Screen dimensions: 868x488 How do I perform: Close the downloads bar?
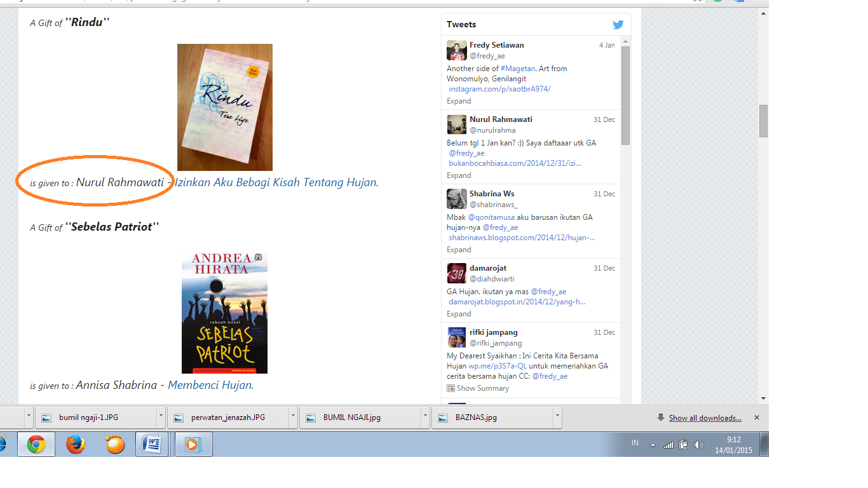point(756,417)
